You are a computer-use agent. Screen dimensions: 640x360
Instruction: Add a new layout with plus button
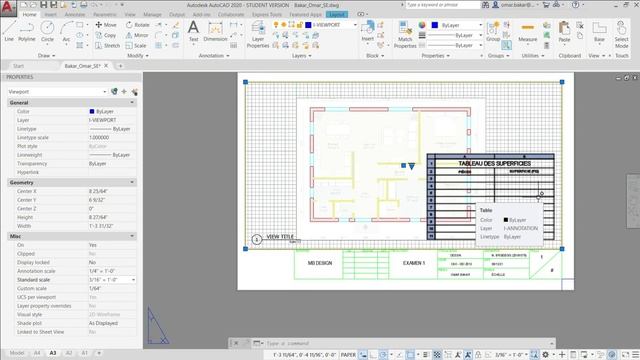(x=99, y=353)
